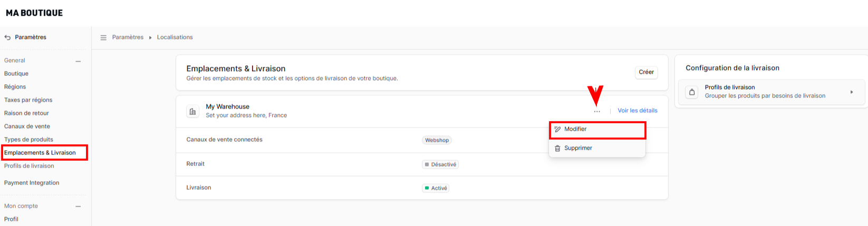Collapse the Mon compte section
This screenshot has width=868, height=226.
pyautogui.click(x=78, y=207)
